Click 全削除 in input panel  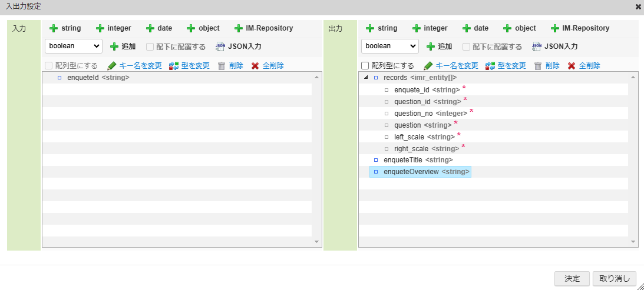point(267,66)
